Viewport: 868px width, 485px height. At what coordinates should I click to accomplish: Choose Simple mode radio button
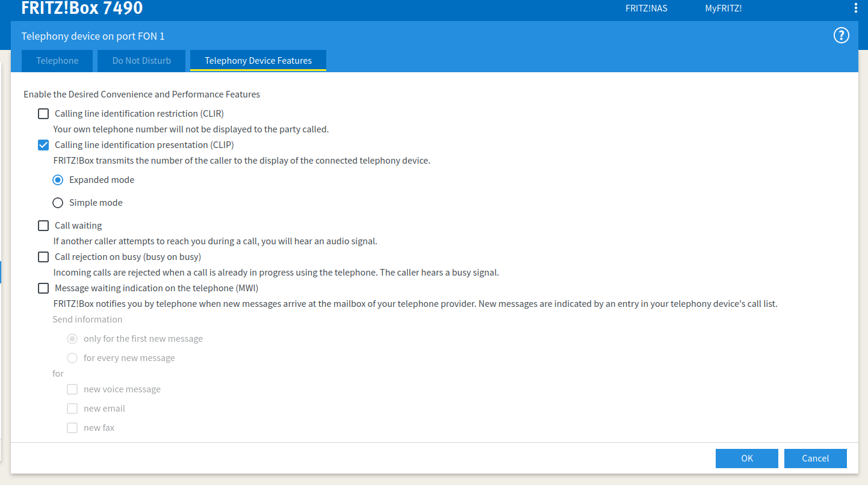click(x=58, y=203)
